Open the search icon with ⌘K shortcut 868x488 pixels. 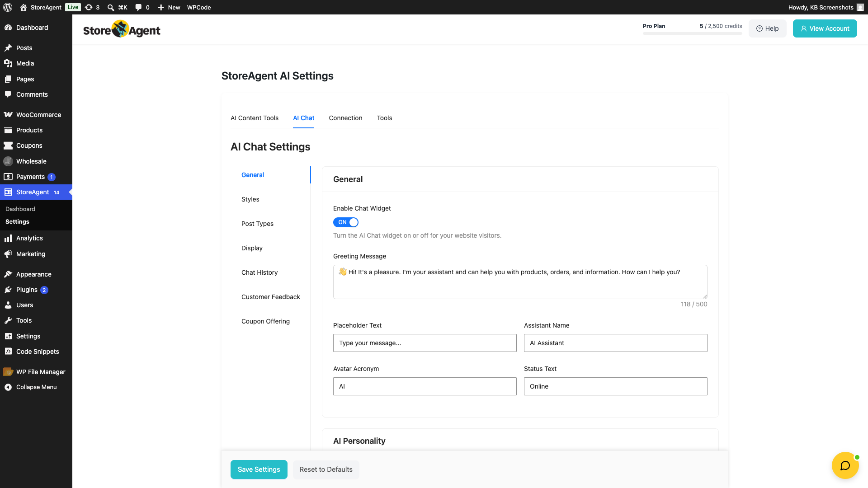(111, 7)
